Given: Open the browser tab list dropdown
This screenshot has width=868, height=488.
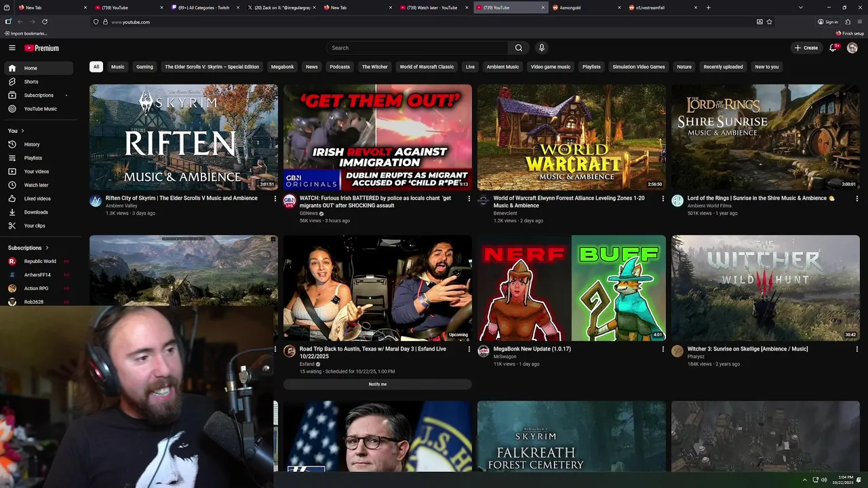Looking at the screenshot, I should [801, 7].
